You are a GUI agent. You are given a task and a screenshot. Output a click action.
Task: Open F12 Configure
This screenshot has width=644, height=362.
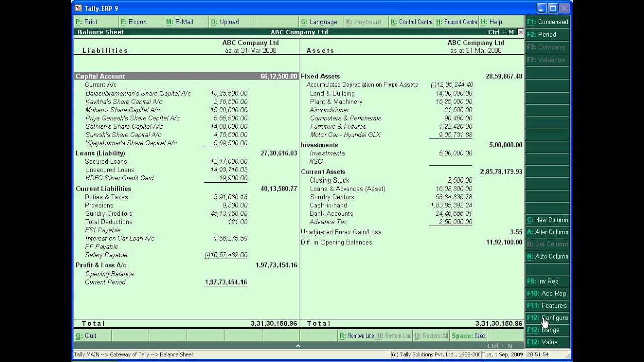(547, 318)
